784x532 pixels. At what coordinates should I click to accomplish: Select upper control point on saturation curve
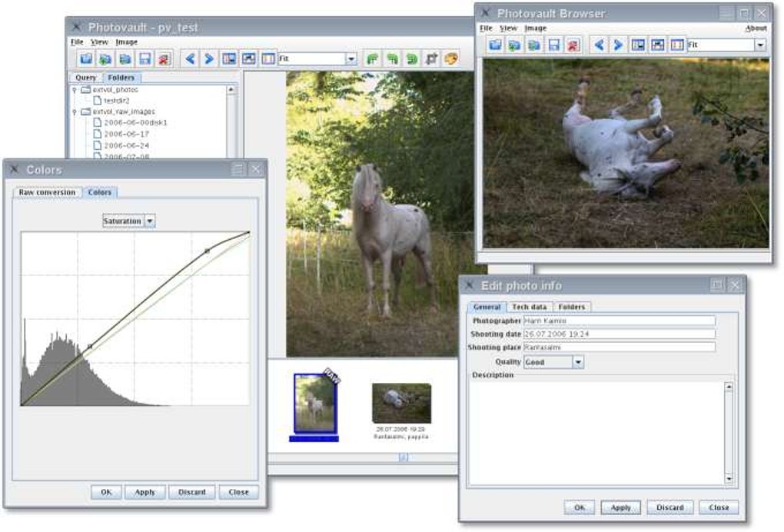[x=208, y=251]
